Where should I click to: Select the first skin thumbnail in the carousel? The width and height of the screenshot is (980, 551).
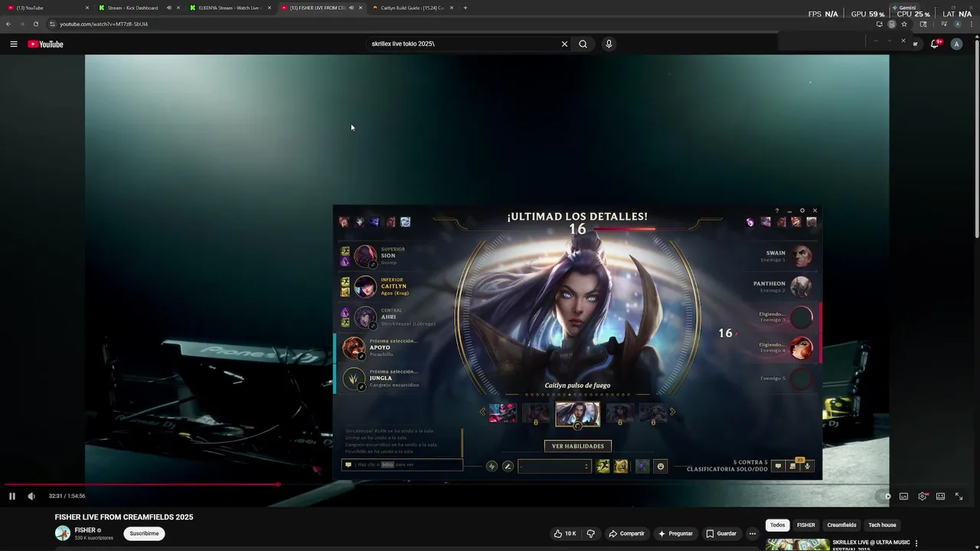click(x=503, y=413)
